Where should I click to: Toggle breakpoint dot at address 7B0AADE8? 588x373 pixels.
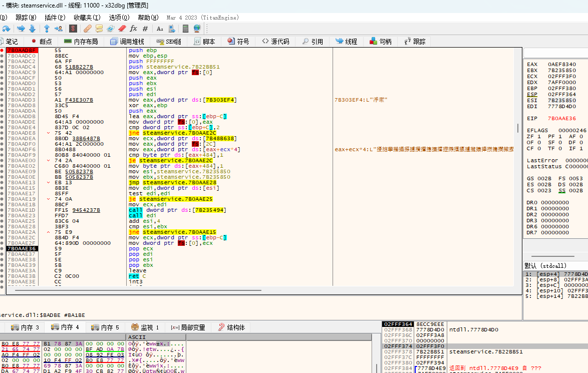click(2, 133)
